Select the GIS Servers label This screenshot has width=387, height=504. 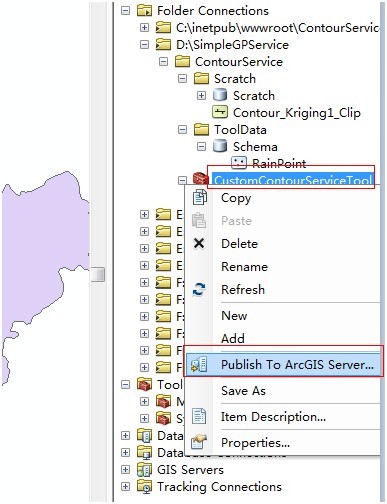click(x=190, y=470)
